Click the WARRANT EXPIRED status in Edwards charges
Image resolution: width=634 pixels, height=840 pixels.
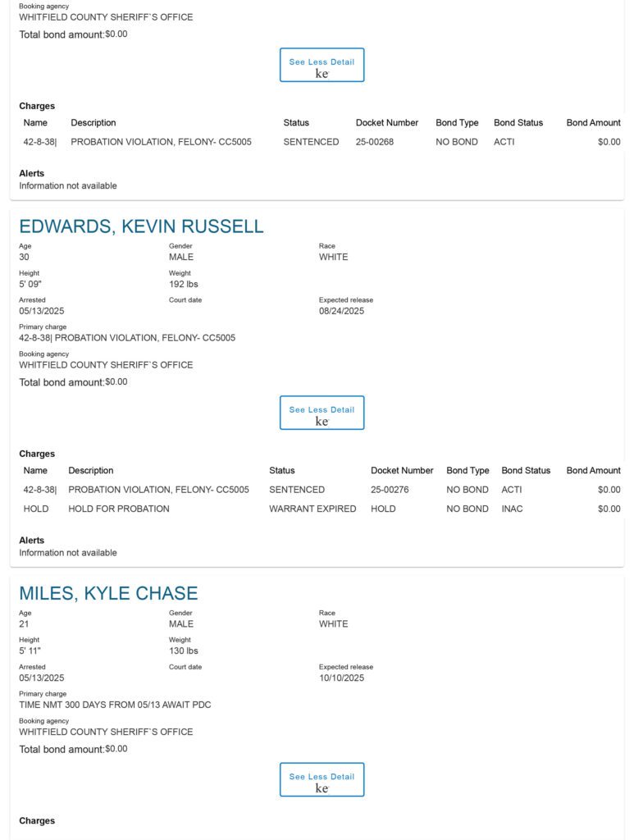coord(312,509)
